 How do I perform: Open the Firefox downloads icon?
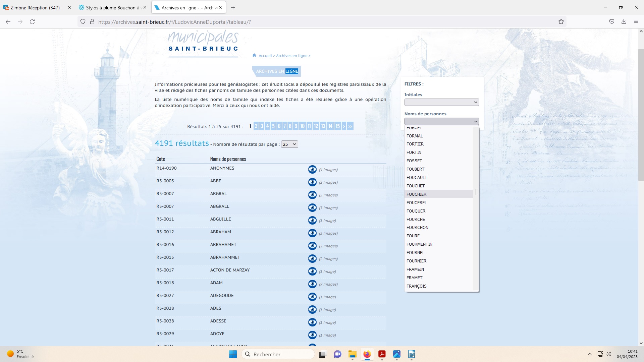tap(624, 21)
